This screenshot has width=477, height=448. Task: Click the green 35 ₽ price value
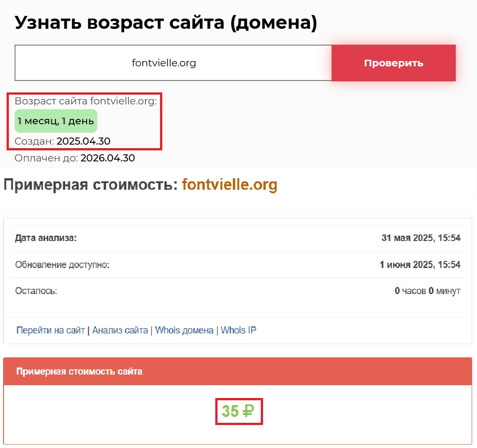[239, 411]
